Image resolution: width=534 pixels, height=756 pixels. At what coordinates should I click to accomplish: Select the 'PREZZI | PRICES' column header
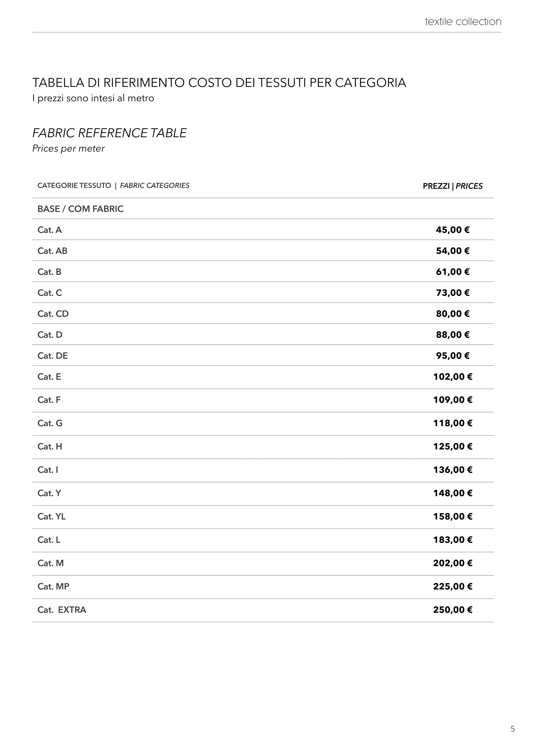pos(452,186)
